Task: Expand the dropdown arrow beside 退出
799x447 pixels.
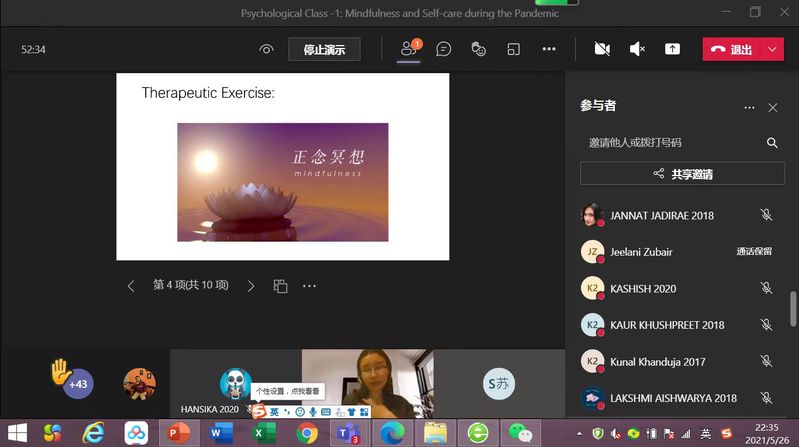Action: 772,49
